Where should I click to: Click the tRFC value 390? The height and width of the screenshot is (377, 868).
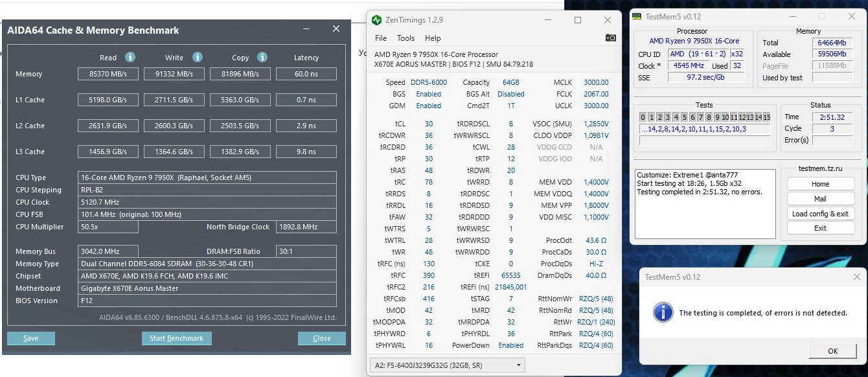pyautogui.click(x=428, y=275)
